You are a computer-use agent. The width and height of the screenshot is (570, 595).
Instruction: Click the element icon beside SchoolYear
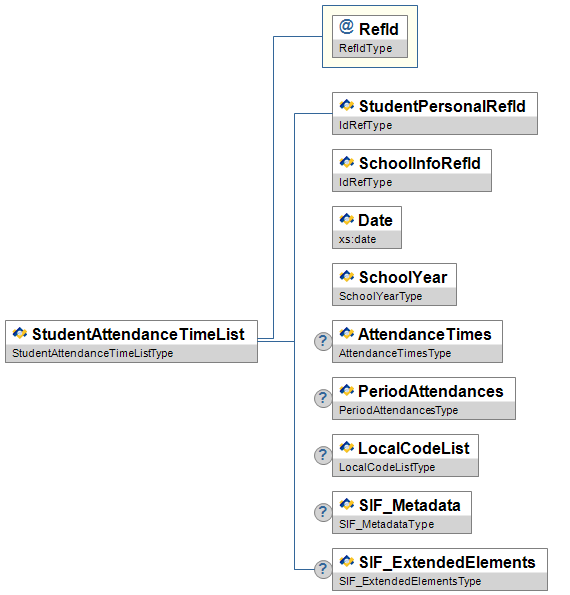[346, 276]
